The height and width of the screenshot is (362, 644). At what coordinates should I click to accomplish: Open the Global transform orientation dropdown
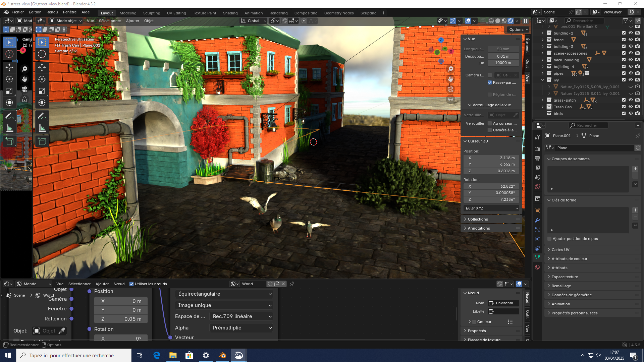pos(254,21)
